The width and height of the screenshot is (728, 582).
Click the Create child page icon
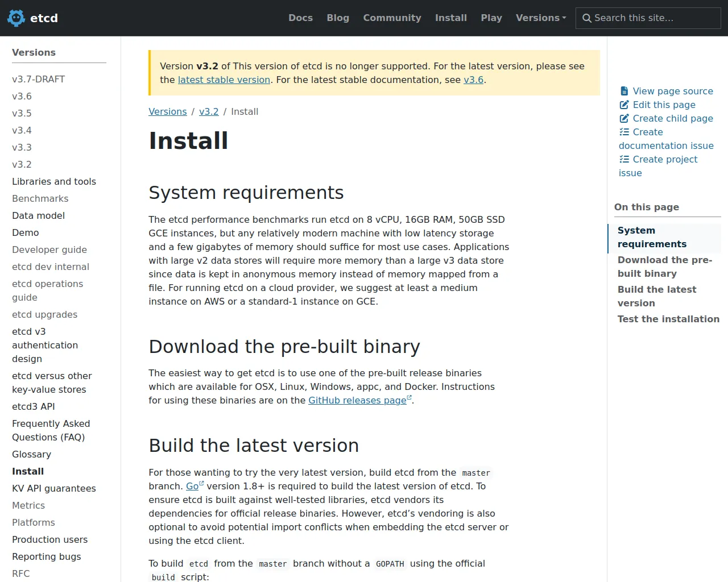623,118
